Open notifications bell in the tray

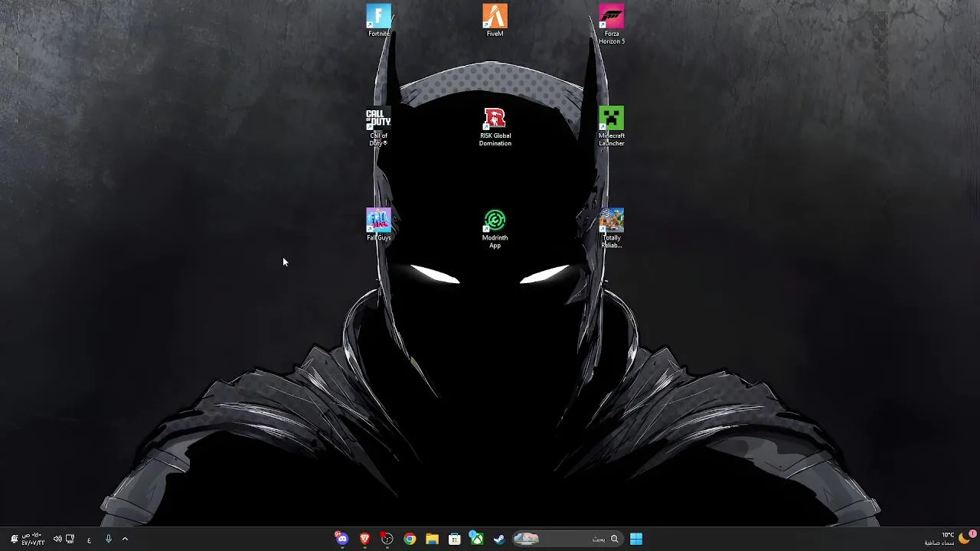coord(14,539)
